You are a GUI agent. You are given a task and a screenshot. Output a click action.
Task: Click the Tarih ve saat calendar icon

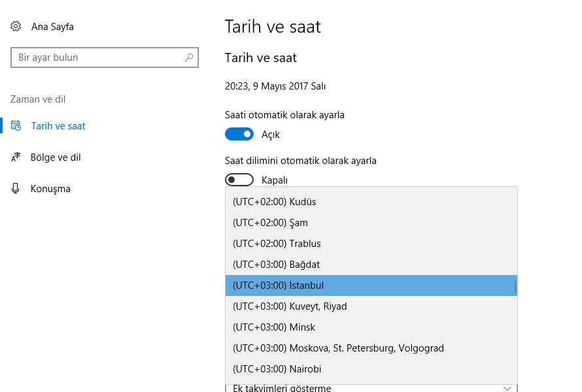click(16, 126)
